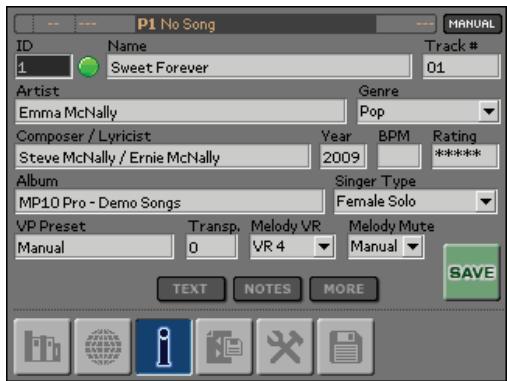
Task: Click the VP Preset field 'Manual'
Action: 94,247
